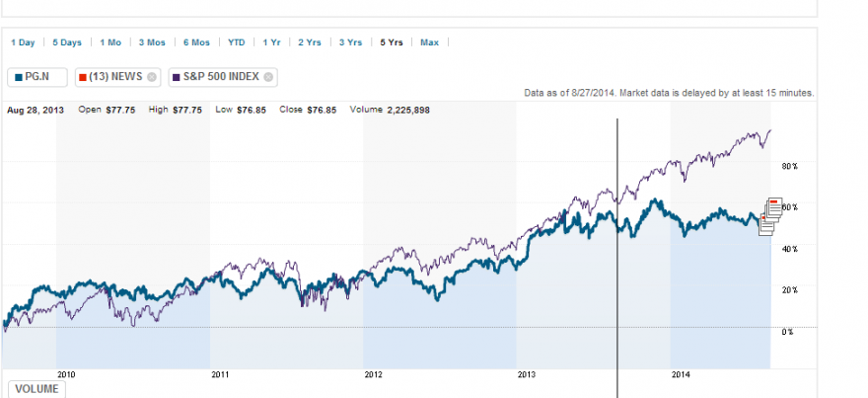Show year-to-date with YTD
Viewport: 868px width, 398px height.
(237, 42)
